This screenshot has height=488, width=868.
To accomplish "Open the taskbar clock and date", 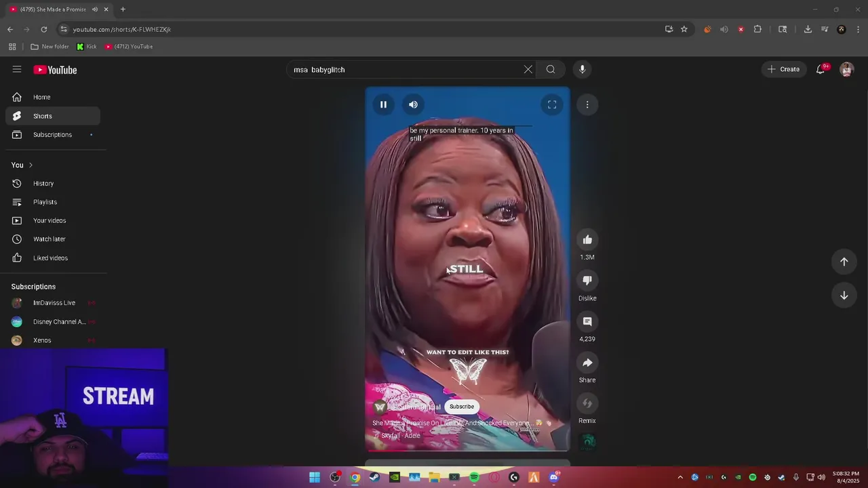I will click(x=848, y=477).
